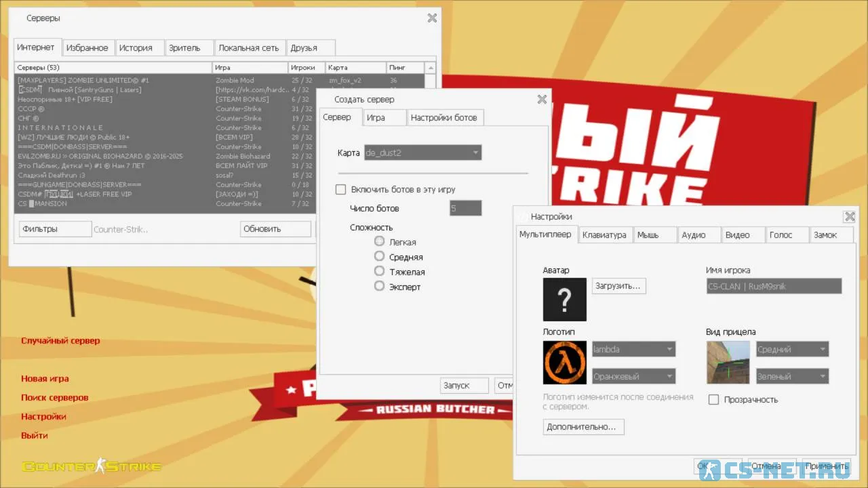Sort by Карта column header
Viewport: 868px width, 488px height.
[x=356, y=68]
